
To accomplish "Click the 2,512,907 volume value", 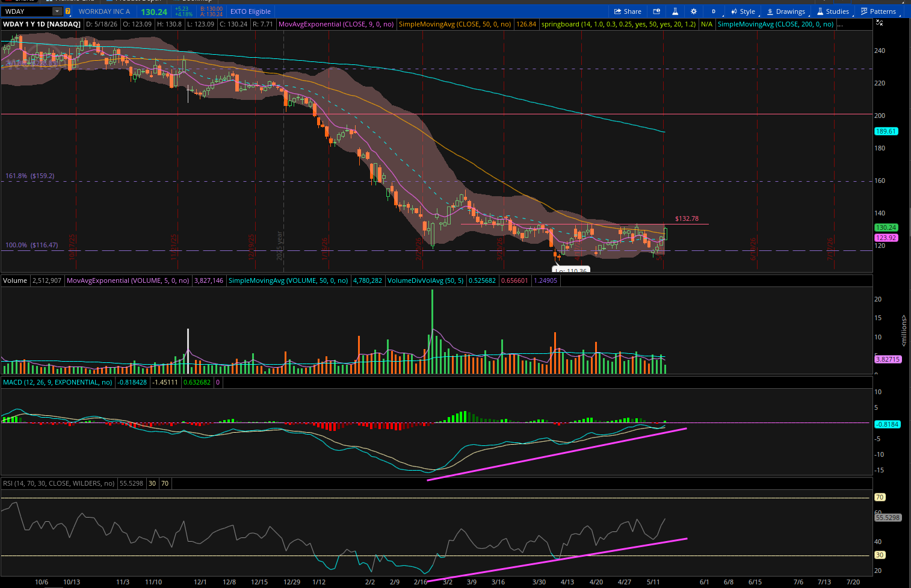I will 47,280.
